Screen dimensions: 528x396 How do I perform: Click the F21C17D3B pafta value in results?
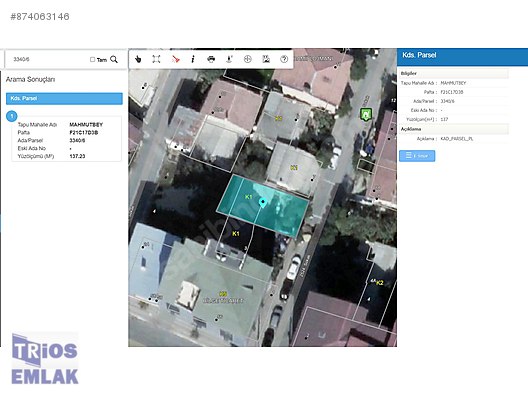(84, 133)
